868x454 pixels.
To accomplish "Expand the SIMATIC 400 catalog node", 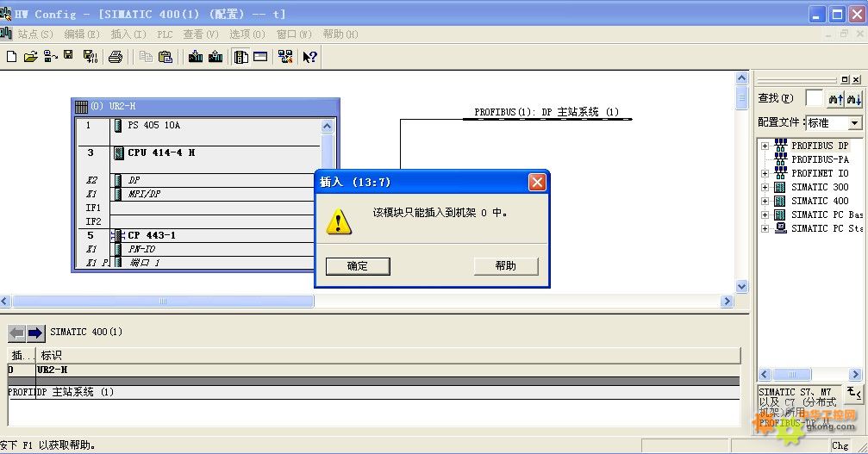I will 765,202.
